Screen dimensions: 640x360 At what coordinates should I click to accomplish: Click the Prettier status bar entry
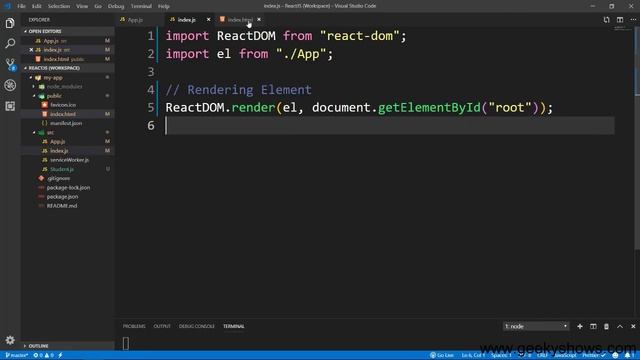593,355
